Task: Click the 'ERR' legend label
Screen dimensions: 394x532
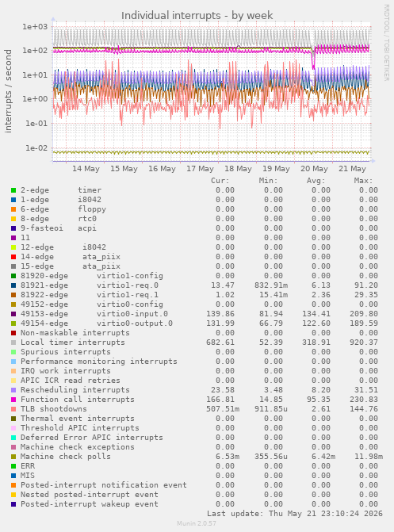Action: coord(28,466)
